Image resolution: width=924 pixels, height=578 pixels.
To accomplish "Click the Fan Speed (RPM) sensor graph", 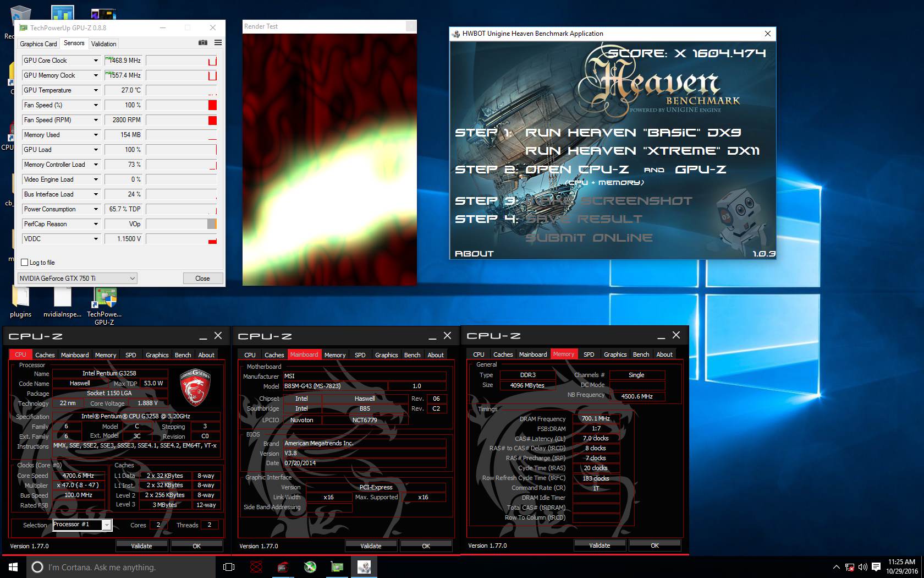I will [182, 120].
